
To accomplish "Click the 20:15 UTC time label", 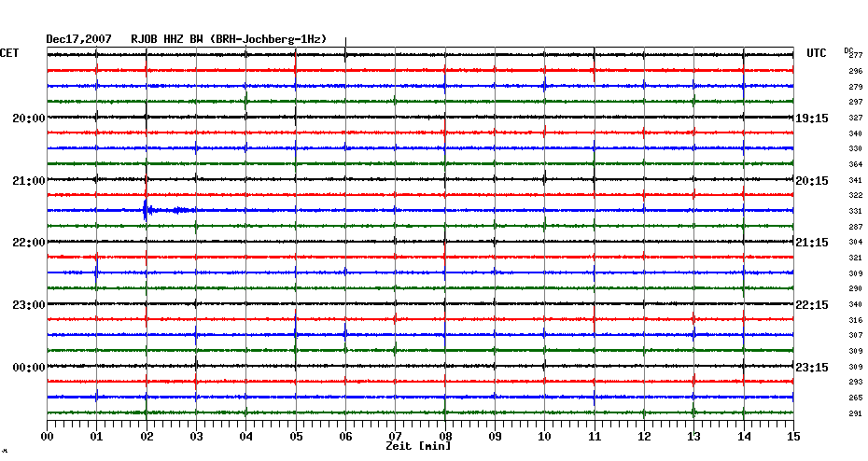I will [x=812, y=181].
